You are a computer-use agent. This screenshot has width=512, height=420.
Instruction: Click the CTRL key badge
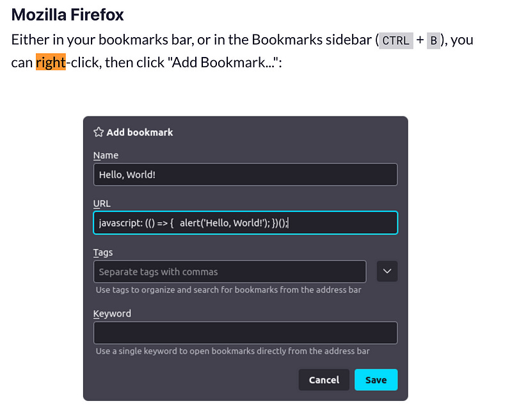coord(395,40)
